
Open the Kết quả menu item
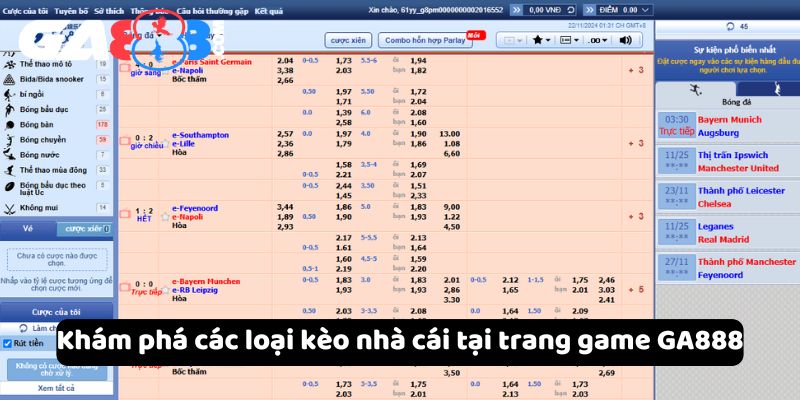click(x=268, y=11)
